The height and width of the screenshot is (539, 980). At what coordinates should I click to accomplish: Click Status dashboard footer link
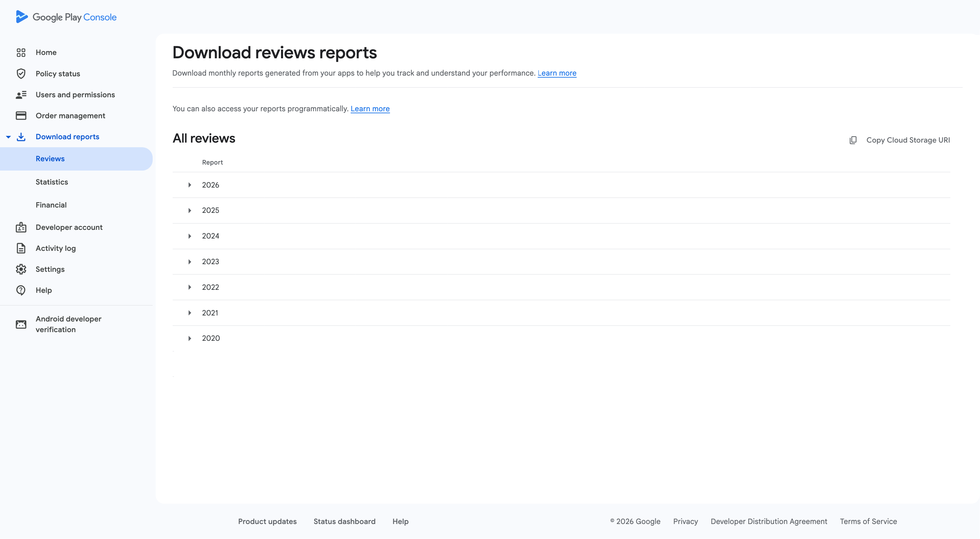tap(344, 522)
